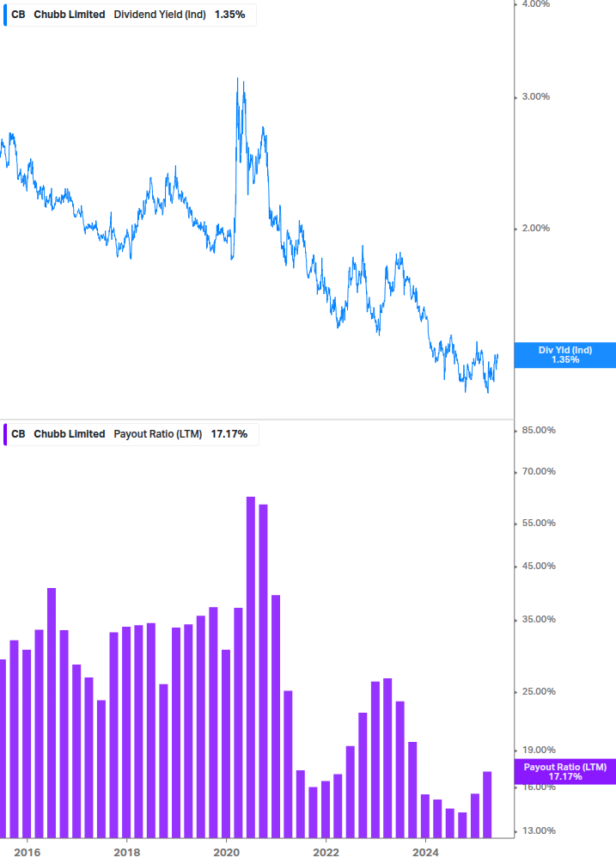616x864 pixels.
Task: Click the purple Payout Ratio (LTM) 17.17% axis tag
Action: tap(564, 771)
